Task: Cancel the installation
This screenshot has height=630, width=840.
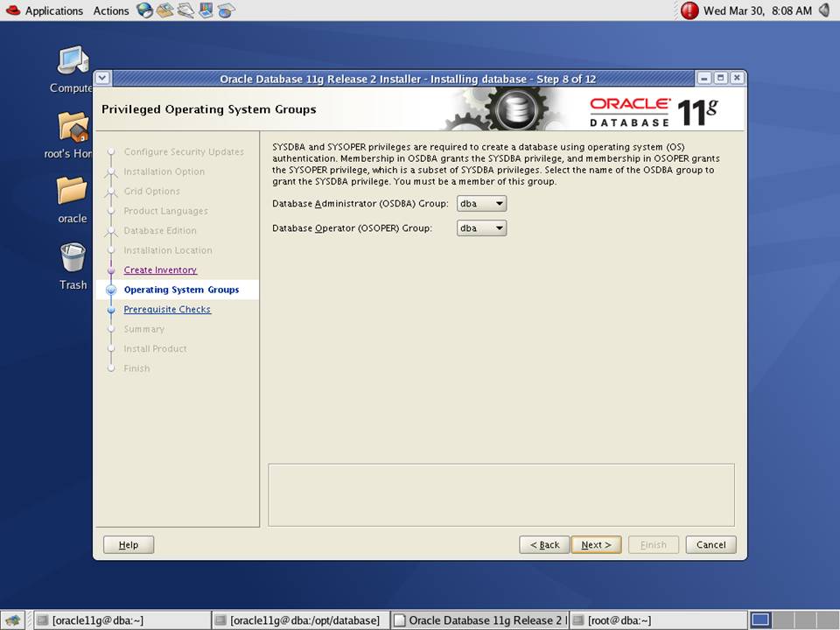Action: tap(710, 545)
